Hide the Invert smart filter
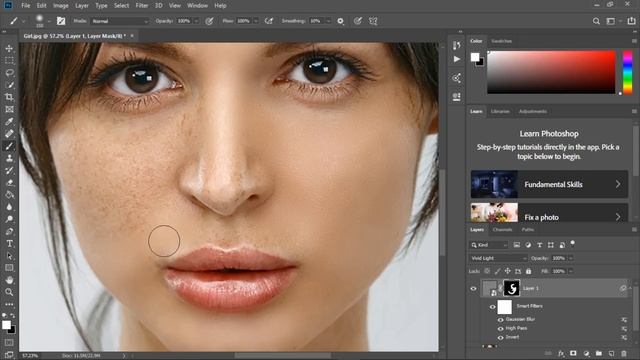This screenshot has width=640, height=360. pos(500,338)
